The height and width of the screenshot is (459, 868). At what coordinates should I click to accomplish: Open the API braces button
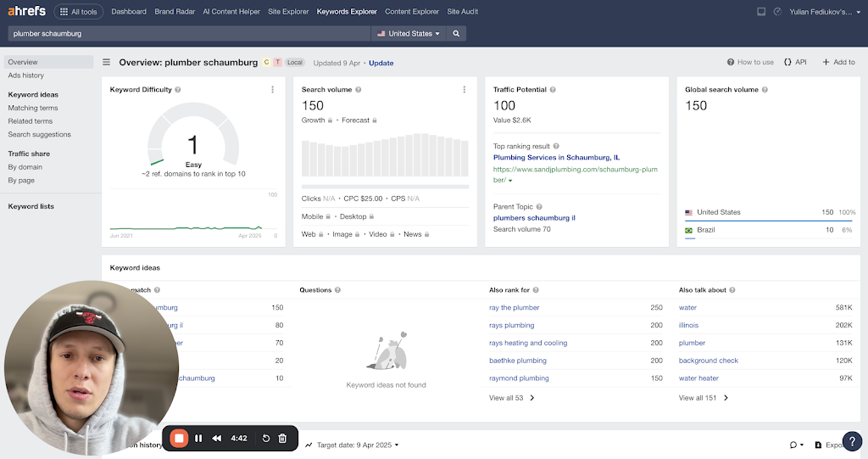click(795, 62)
